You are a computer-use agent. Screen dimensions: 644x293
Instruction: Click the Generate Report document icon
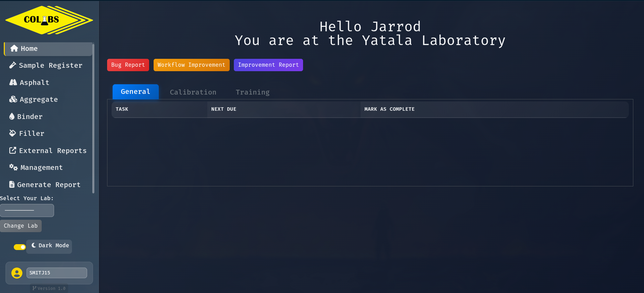(12, 184)
